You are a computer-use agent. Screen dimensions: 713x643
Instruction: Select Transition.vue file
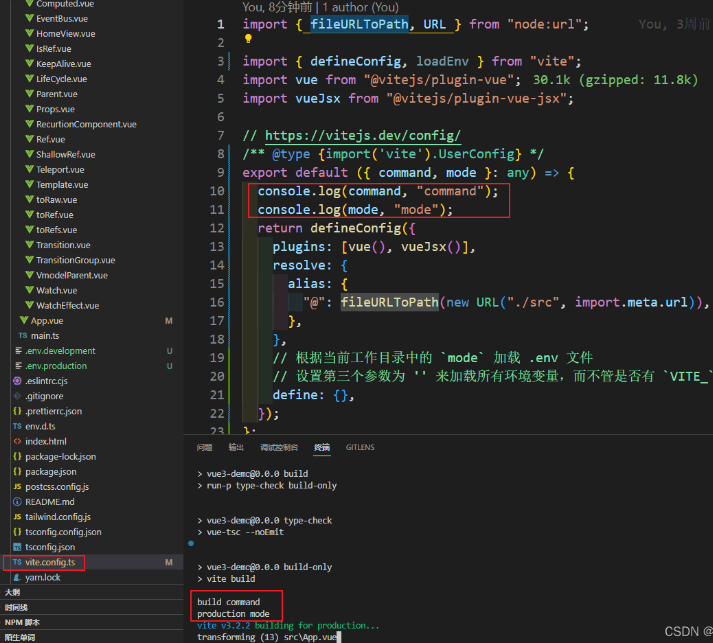(63, 245)
